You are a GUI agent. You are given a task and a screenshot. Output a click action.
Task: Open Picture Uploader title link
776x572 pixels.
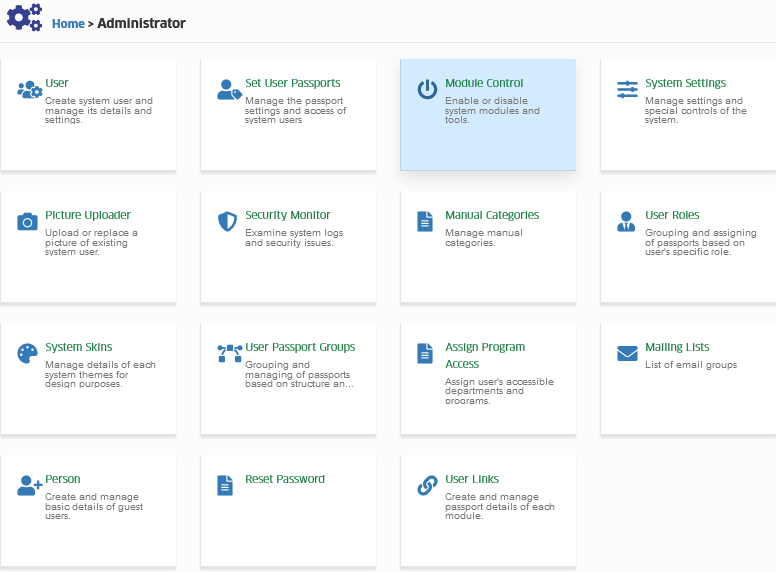pyautogui.click(x=88, y=215)
